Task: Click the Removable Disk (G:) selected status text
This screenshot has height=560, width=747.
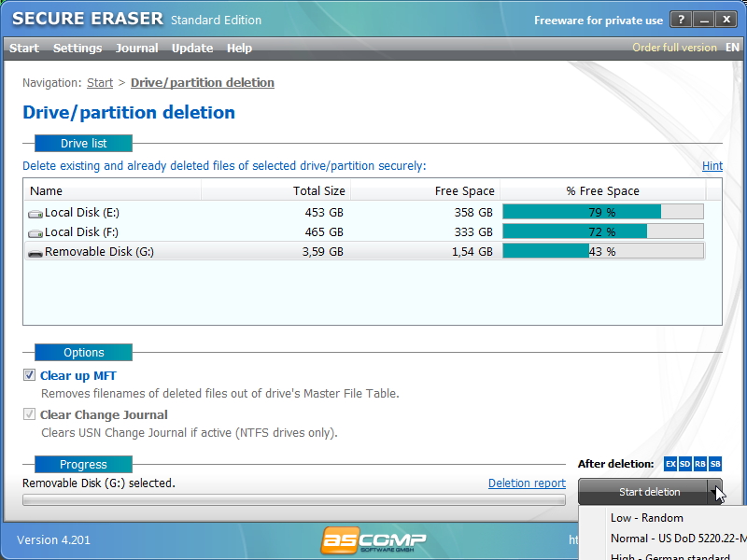Action: coord(99,483)
